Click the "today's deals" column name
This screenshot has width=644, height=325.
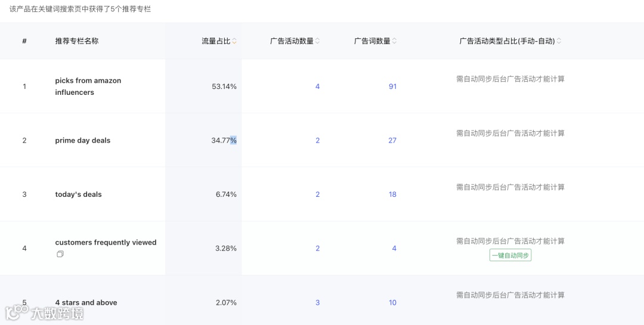point(78,194)
